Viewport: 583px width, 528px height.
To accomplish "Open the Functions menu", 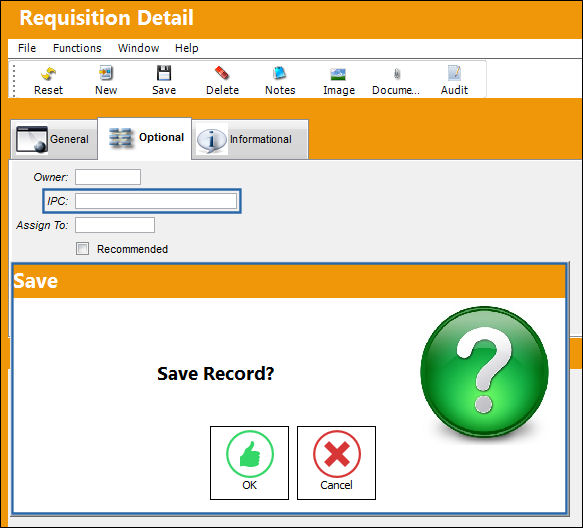I will pos(77,48).
